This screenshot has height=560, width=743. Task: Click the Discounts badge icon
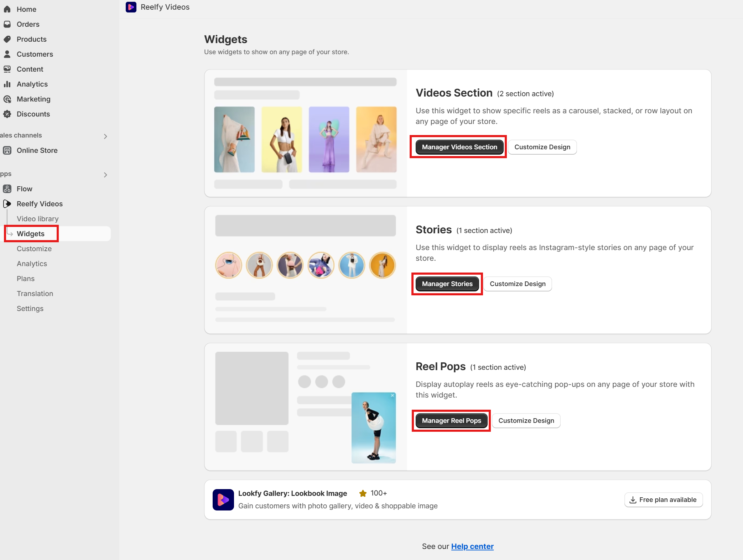pos(7,114)
